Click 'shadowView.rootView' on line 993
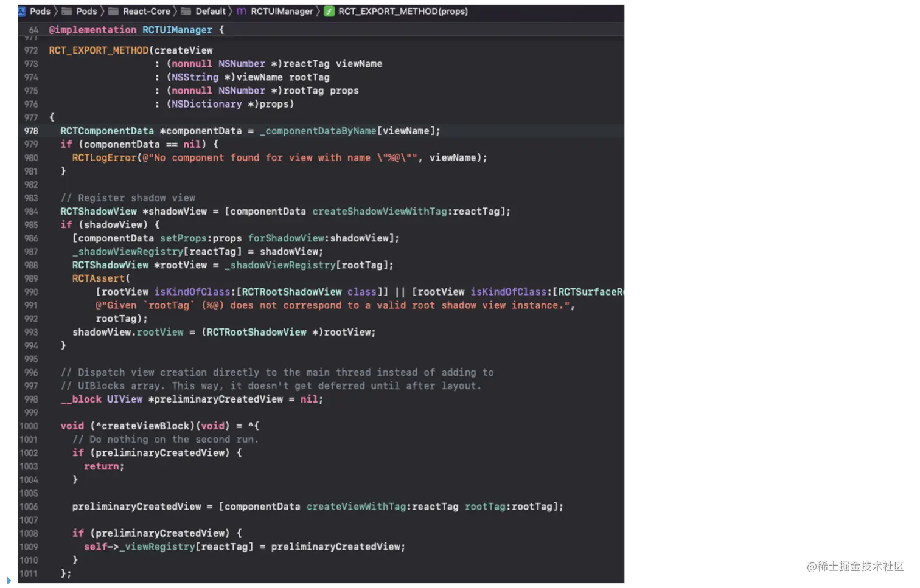The width and height of the screenshot is (920, 588). pos(128,332)
